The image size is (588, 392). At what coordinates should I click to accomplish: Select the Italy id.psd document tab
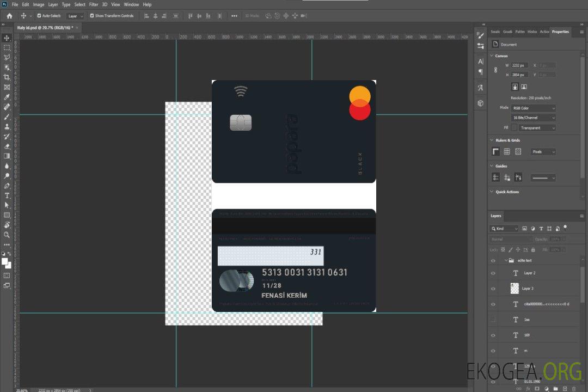[45, 27]
